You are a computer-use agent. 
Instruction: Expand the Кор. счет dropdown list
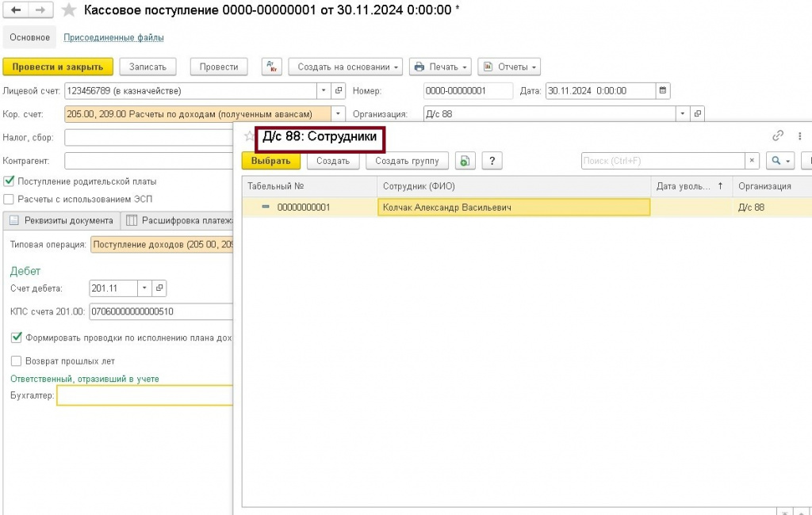338,114
